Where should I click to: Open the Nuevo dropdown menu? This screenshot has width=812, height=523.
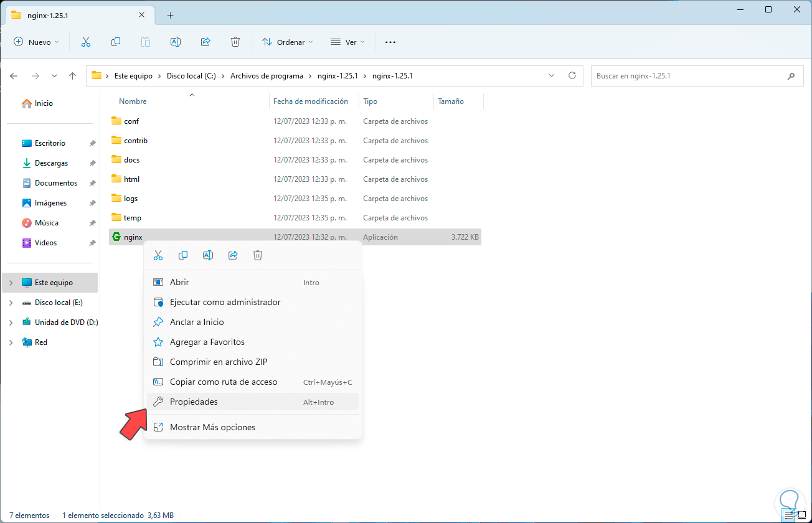click(37, 42)
